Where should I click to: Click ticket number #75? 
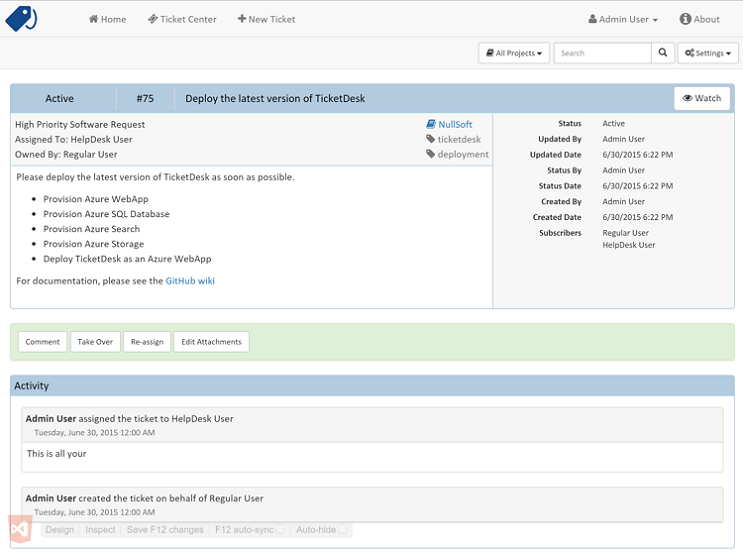point(145,99)
